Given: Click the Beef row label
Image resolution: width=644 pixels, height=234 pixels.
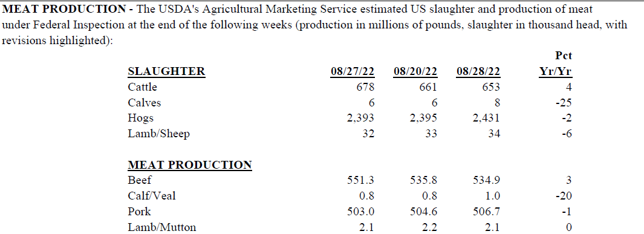Looking at the screenshot, I should (140, 180).
